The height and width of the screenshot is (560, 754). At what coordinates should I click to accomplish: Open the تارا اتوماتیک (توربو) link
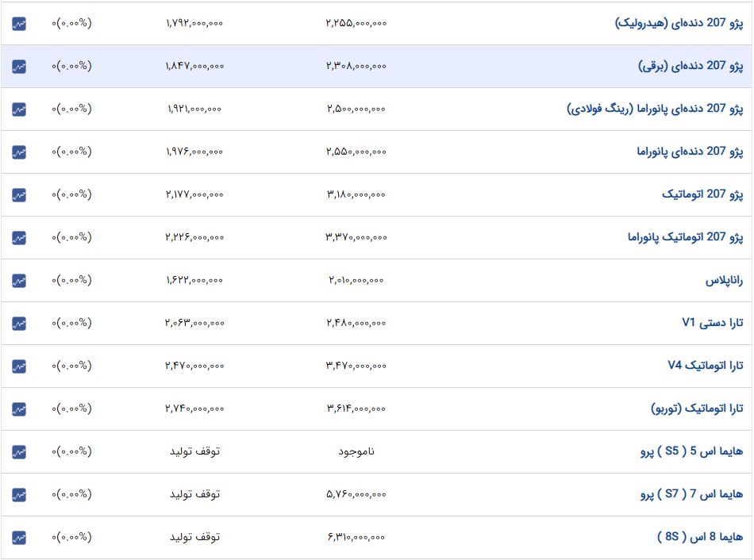[697, 408]
